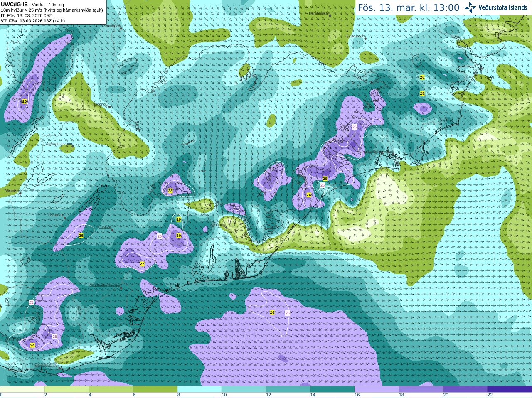Click the Mýrdalssandur station label

pyautogui.click(x=47, y=366)
